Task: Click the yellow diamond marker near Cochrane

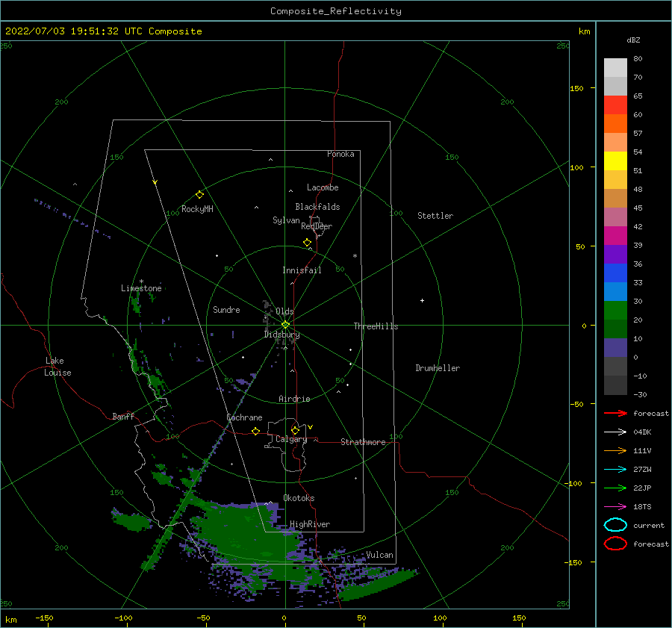Action: pyautogui.click(x=255, y=431)
